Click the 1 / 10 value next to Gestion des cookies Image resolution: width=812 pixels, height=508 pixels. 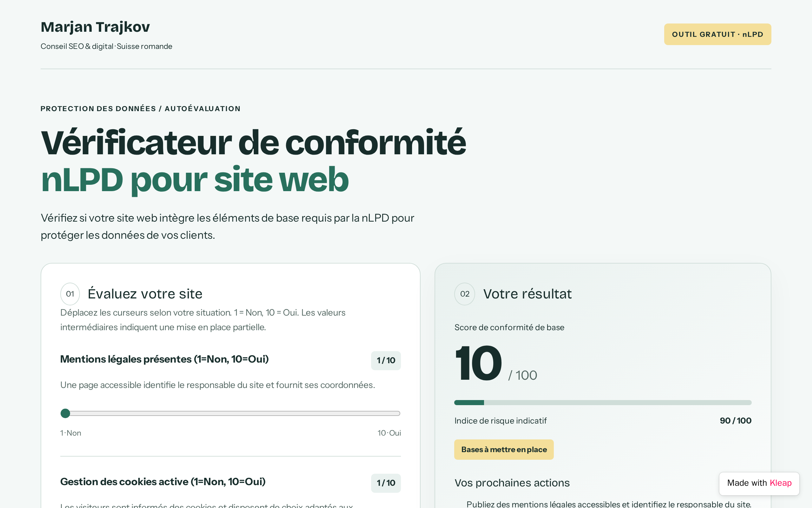(x=386, y=483)
